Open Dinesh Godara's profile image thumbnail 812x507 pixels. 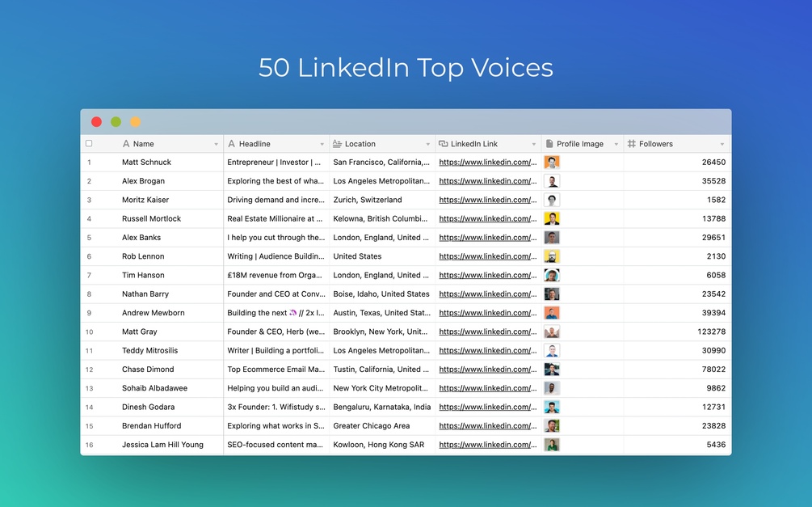click(552, 407)
